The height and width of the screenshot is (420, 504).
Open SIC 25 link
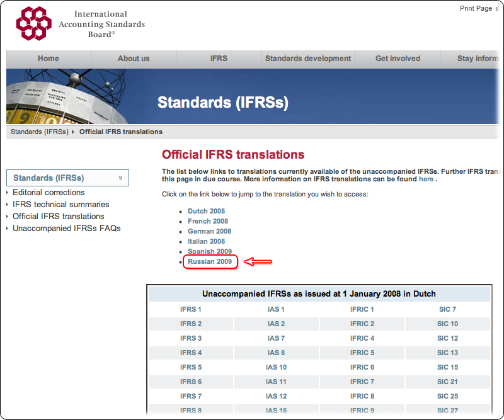coord(447,396)
